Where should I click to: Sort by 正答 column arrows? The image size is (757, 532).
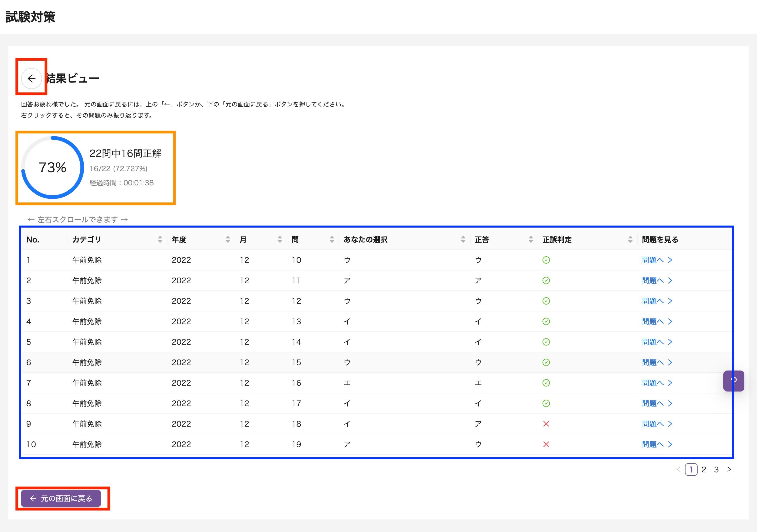point(530,239)
